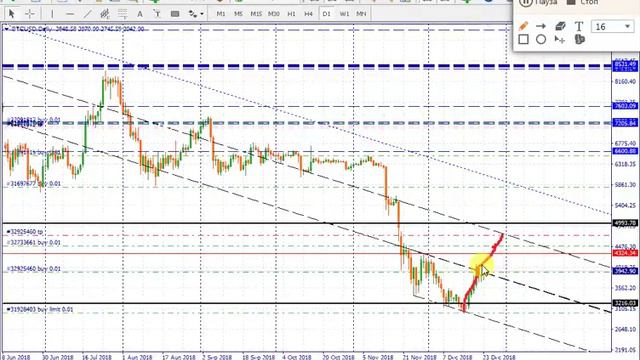Switch chart to W1 weekly timeframe
Screen dimensions: 640x360
tap(344, 14)
